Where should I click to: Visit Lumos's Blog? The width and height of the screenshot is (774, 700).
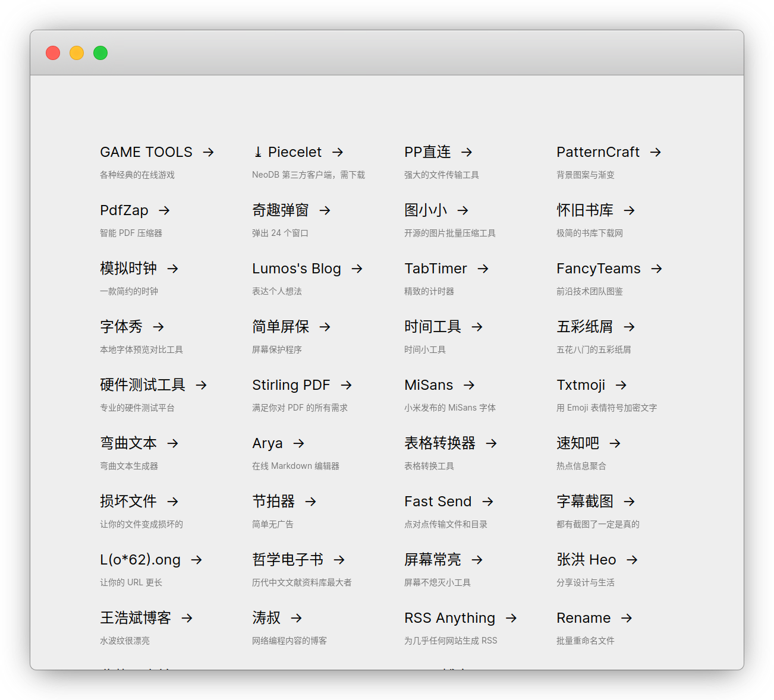[x=296, y=269]
